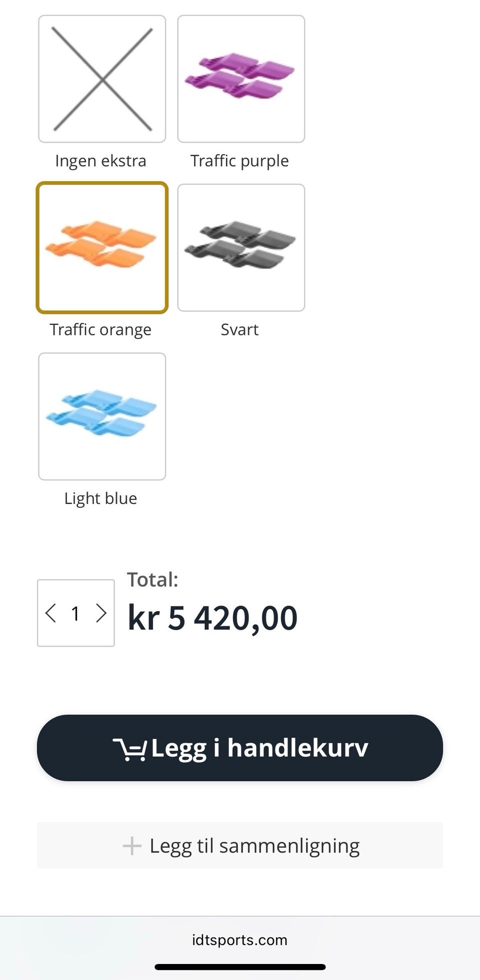Select the Ingen ekstra crossed-out option
Viewport: 480px width, 980px height.
pos(102,79)
